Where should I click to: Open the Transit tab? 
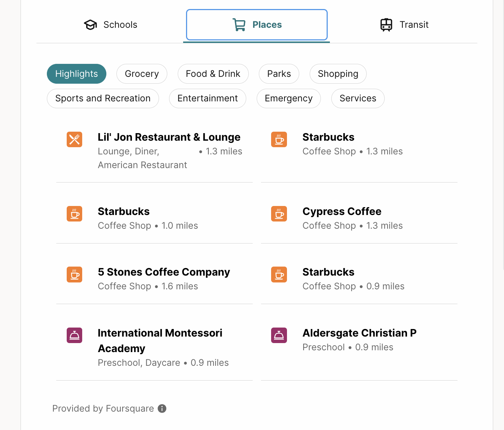[x=404, y=25]
